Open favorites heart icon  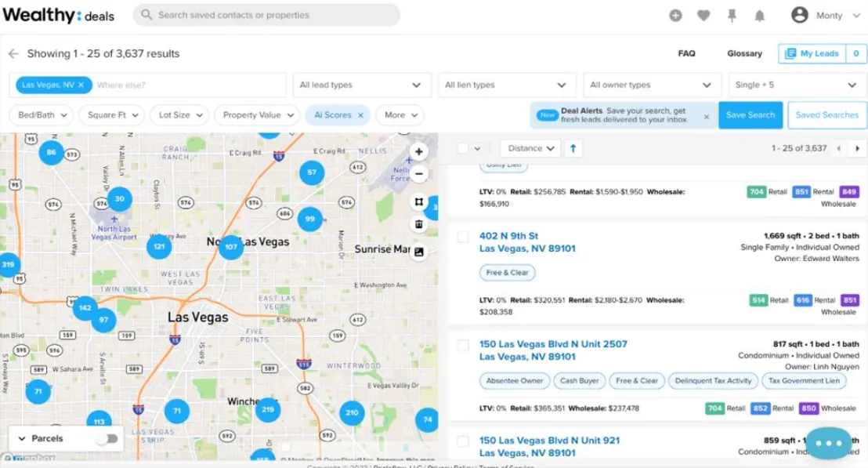pyautogui.click(x=703, y=16)
